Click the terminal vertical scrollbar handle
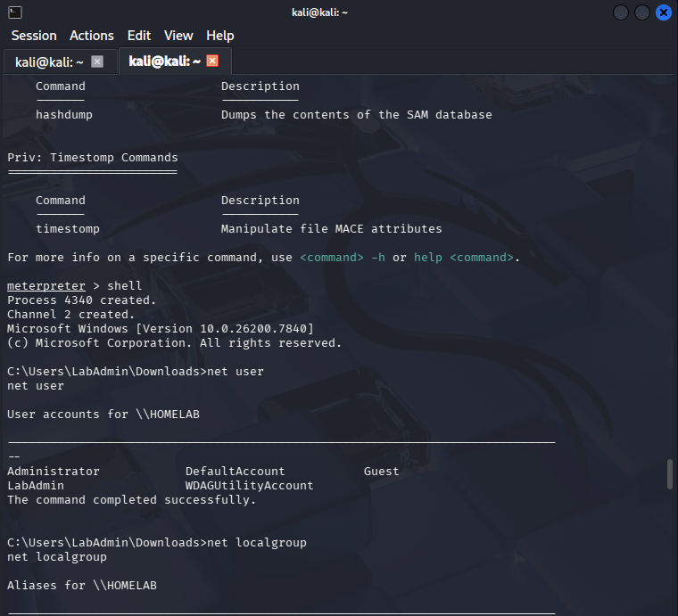The width and height of the screenshot is (678, 616). [x=670, y=474]
